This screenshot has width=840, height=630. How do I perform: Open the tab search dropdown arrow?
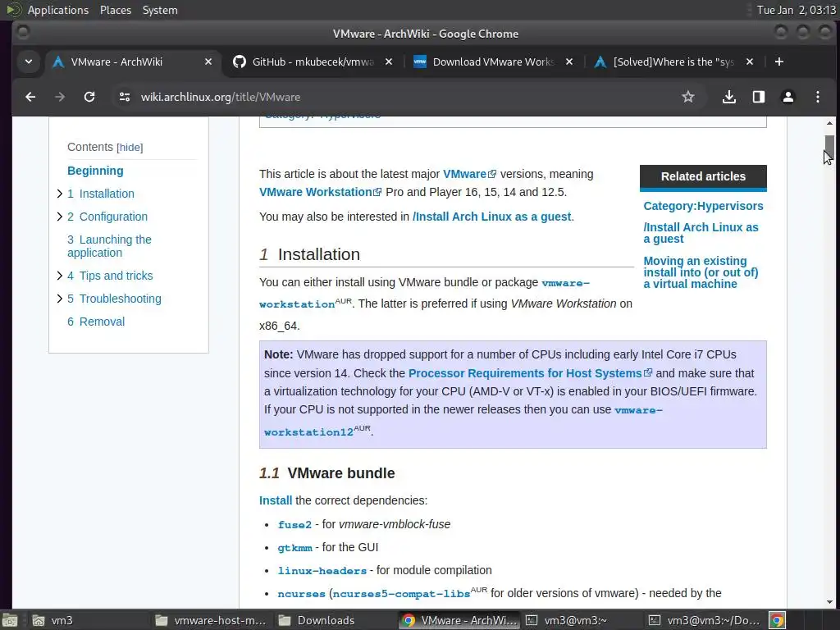point(29,62)
